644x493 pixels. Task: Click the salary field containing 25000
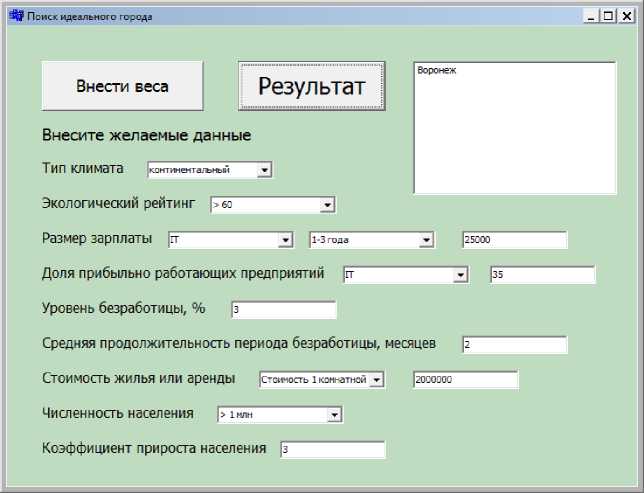pyautogui.click(x=514, y=240)
